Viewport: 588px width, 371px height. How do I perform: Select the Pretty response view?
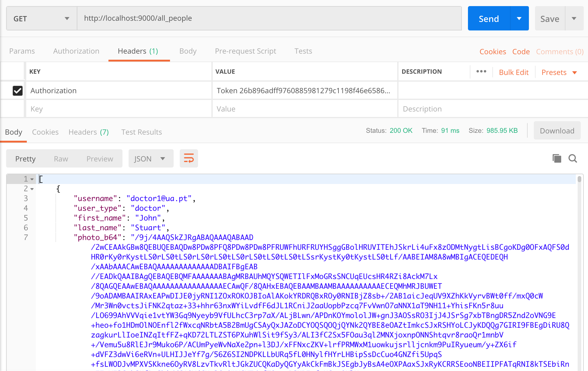(x=25, y=159)
